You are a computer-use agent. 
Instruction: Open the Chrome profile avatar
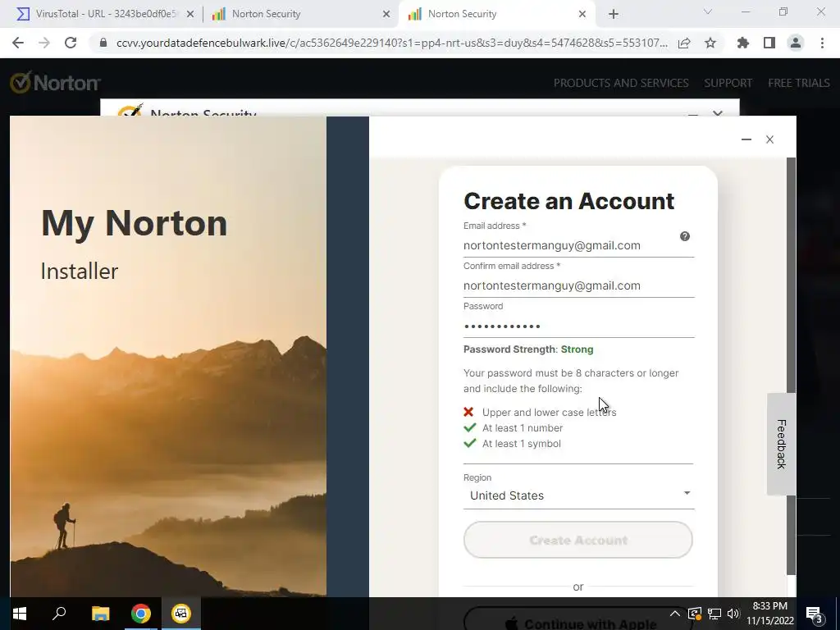(x=796, y=43)
